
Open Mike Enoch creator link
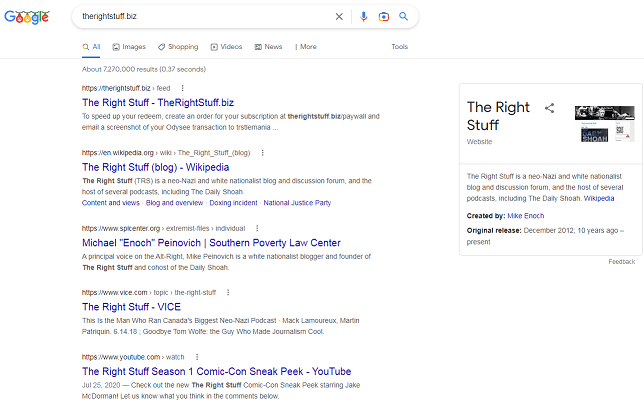pyautogui.click(x=525, y=216)
